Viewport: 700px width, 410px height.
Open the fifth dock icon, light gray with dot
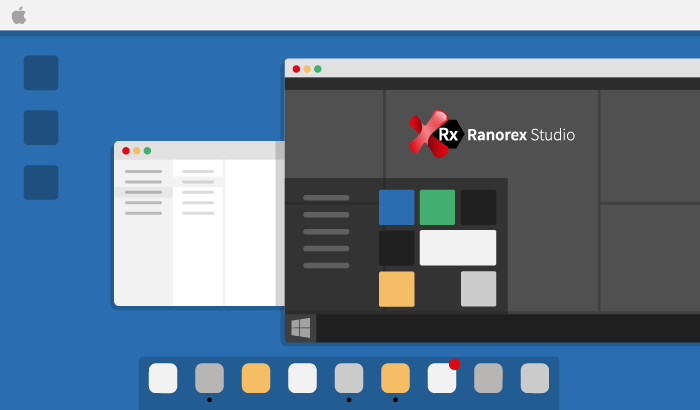[349, 378]
